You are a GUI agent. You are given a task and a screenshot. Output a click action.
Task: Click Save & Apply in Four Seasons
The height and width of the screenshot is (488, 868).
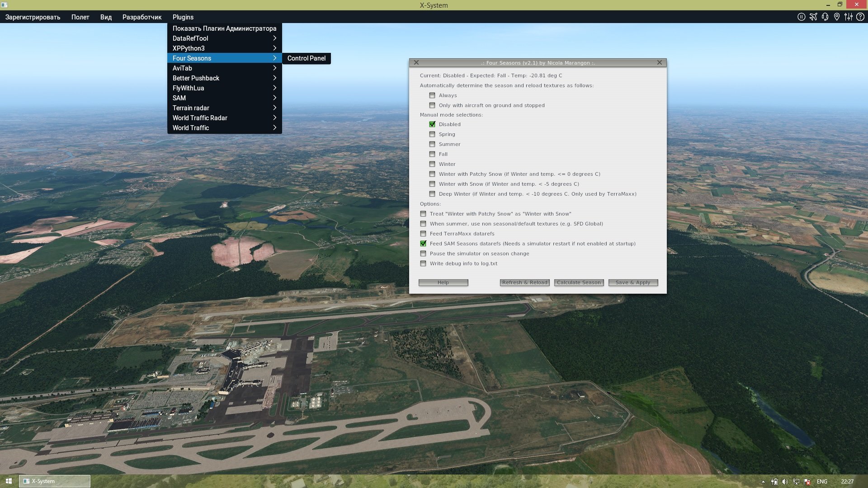tap(632, 282)
